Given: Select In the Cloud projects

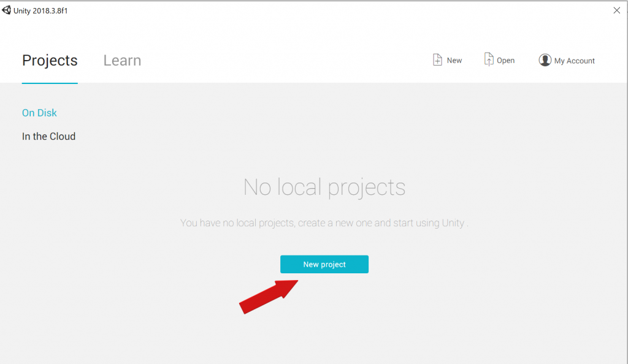Looking at the screenshot, I should click(48, 137).
